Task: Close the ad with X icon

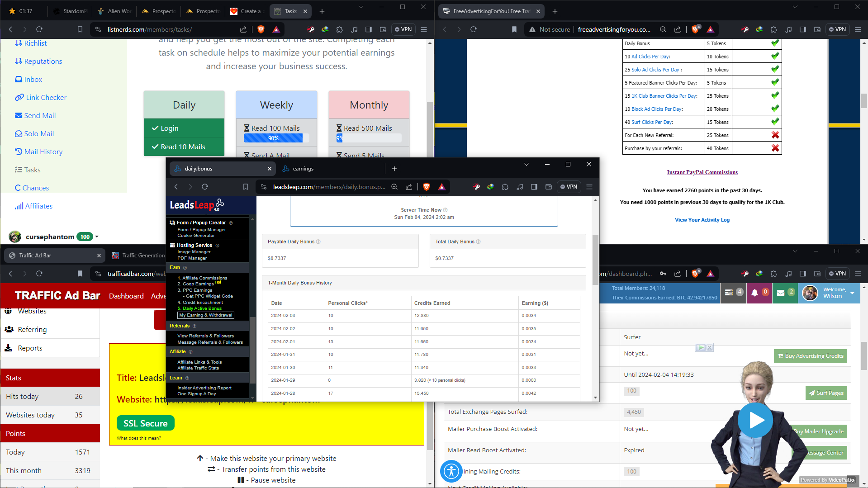Action: click(x=710, y=348)
